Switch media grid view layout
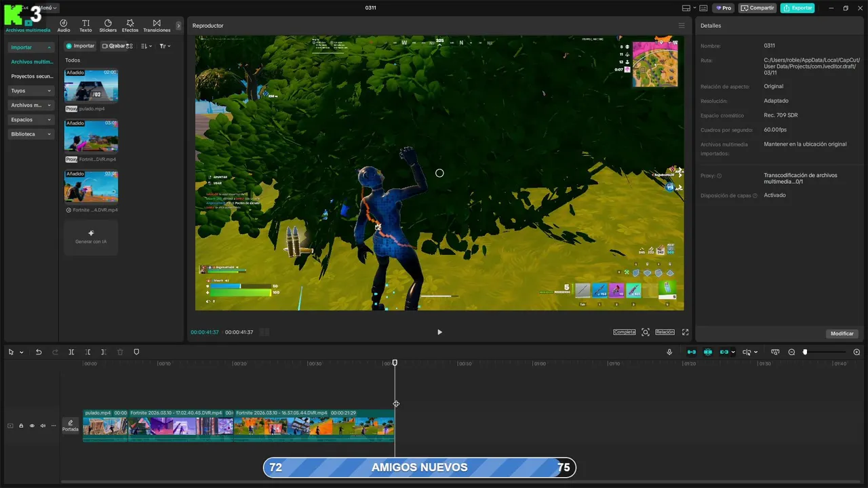Screen dimensions: 868x488 point(130,46)
